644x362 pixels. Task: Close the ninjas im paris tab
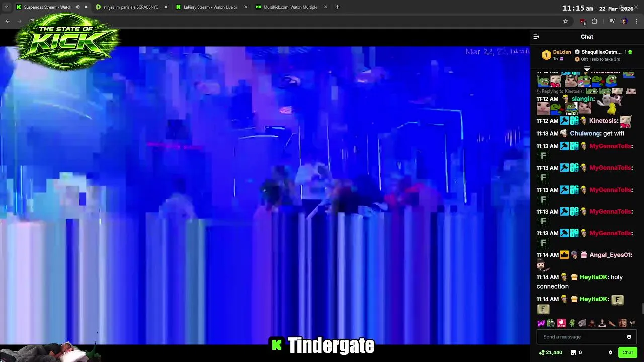click(166, 7)
